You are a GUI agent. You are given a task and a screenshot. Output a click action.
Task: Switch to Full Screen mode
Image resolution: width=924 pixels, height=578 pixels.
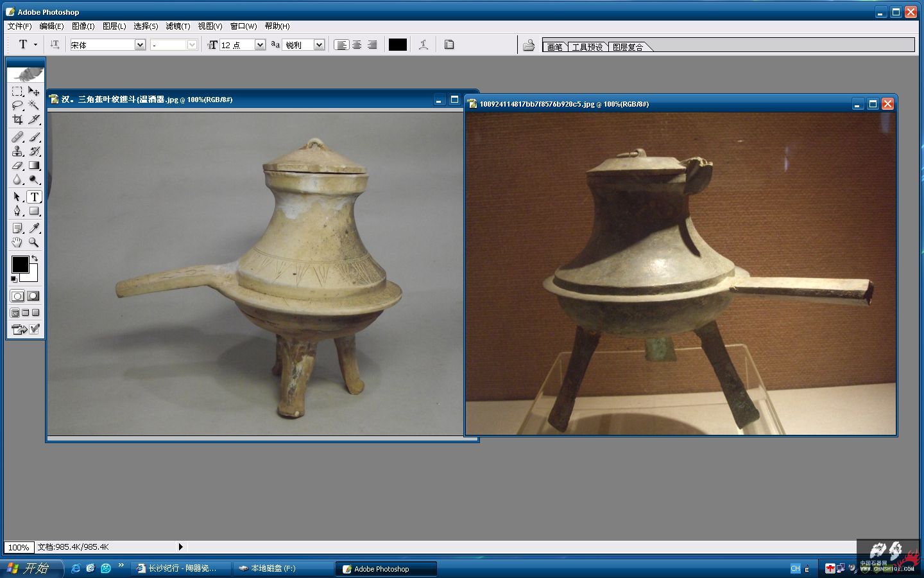coord(36,313)
